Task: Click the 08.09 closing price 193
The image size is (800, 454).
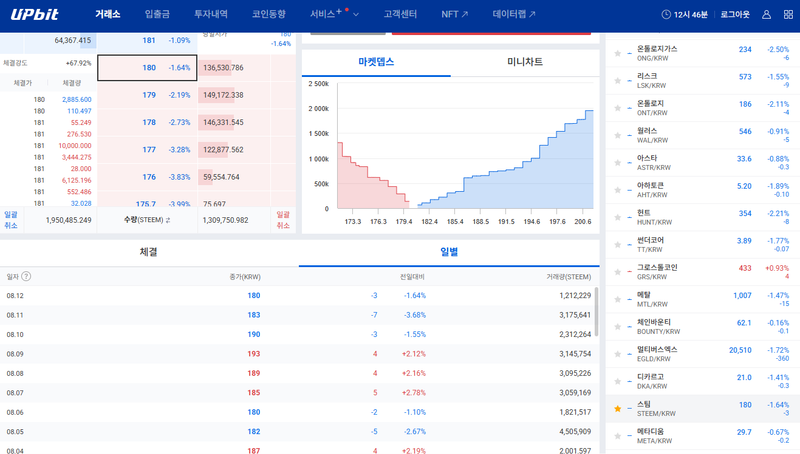Action: pyautogui.click(x=254, y=354)
